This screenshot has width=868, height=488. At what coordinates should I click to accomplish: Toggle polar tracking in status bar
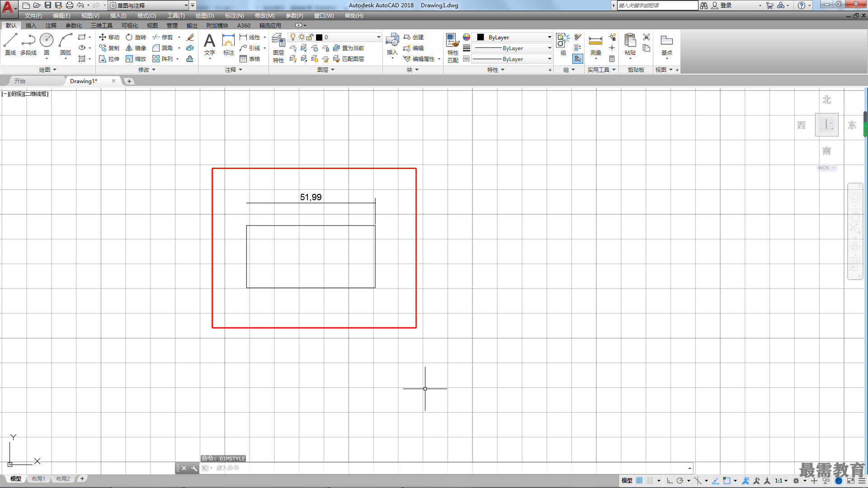(679, 481)
